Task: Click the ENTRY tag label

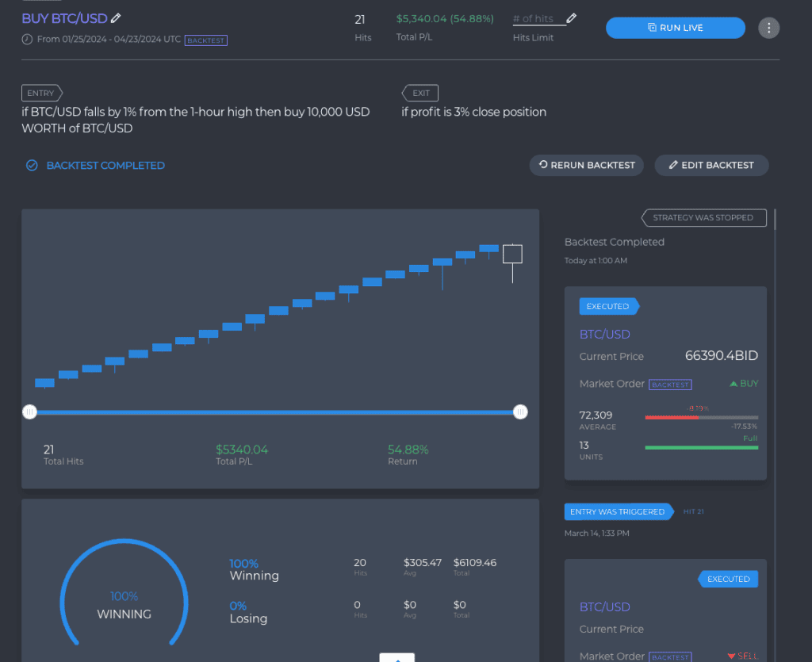Action: click(41, 94)
